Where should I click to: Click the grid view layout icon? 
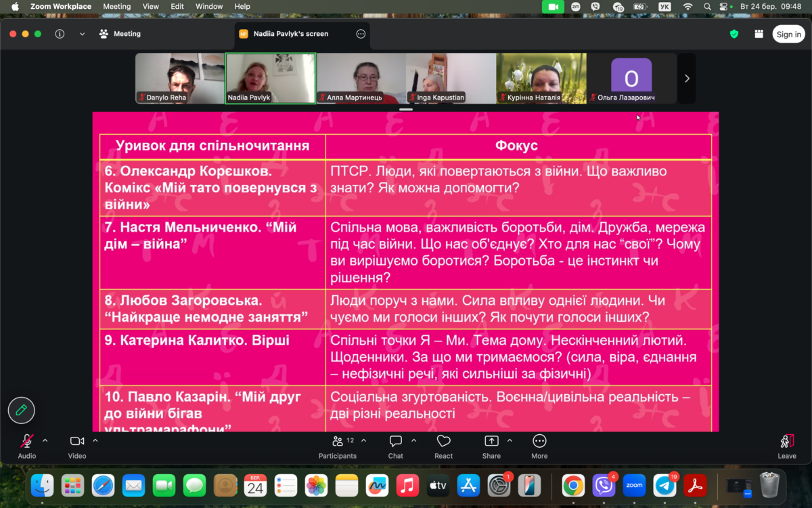759,34
